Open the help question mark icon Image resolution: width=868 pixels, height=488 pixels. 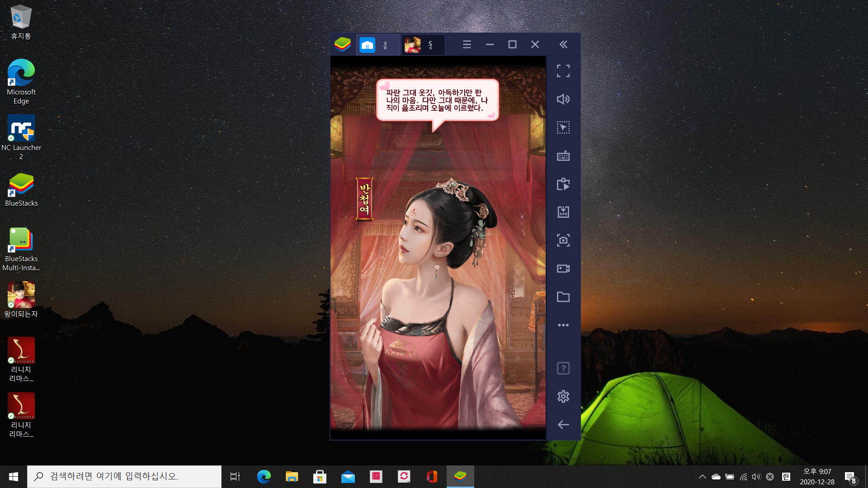(563, 368)
